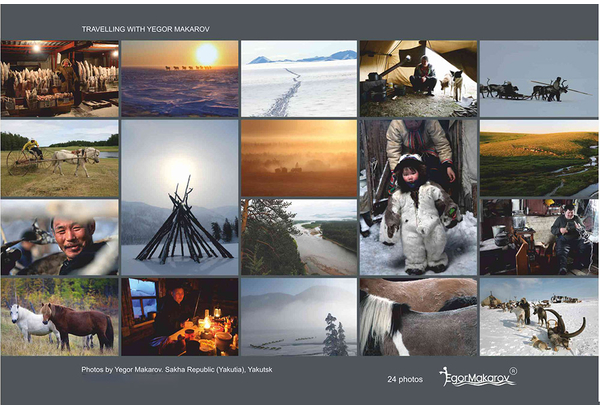600x410 pixels.
Task: Select the photo credit caption about Yakutsk
Action: [177, 370]
